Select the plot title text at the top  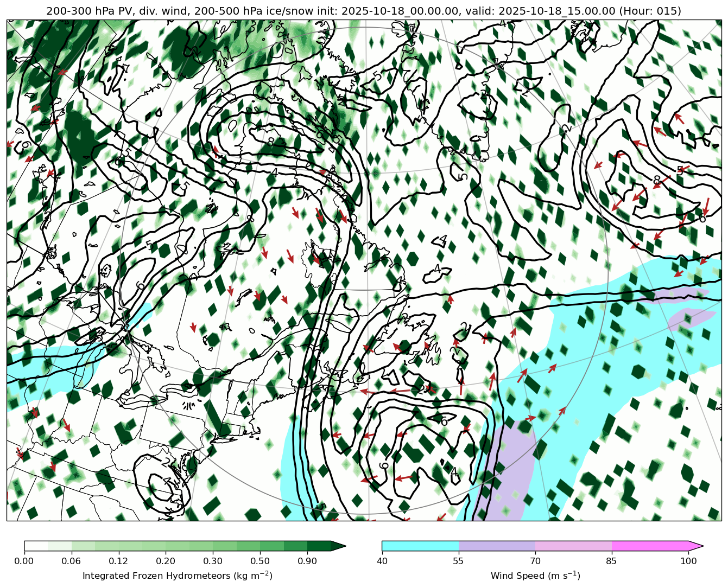364,11
